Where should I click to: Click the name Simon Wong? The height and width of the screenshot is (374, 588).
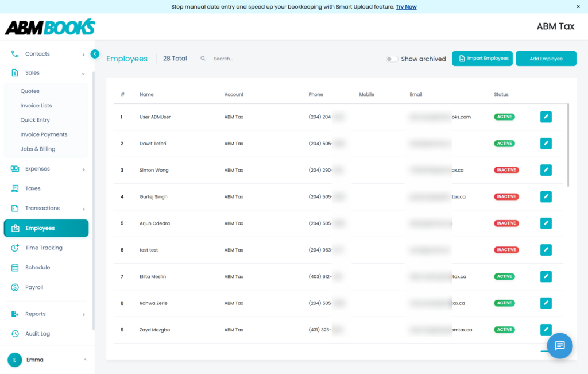[154, 170]
